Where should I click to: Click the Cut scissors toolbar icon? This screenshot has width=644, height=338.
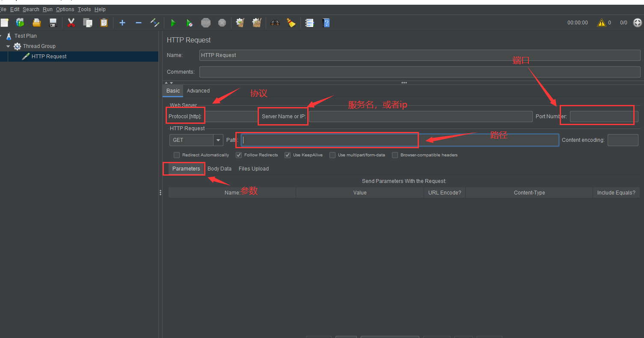[x=71, y=23]
